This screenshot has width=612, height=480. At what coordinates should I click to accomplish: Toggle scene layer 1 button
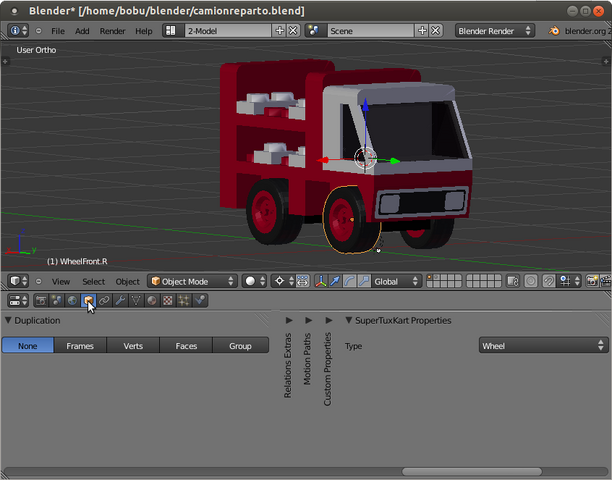tap(430, 277)
